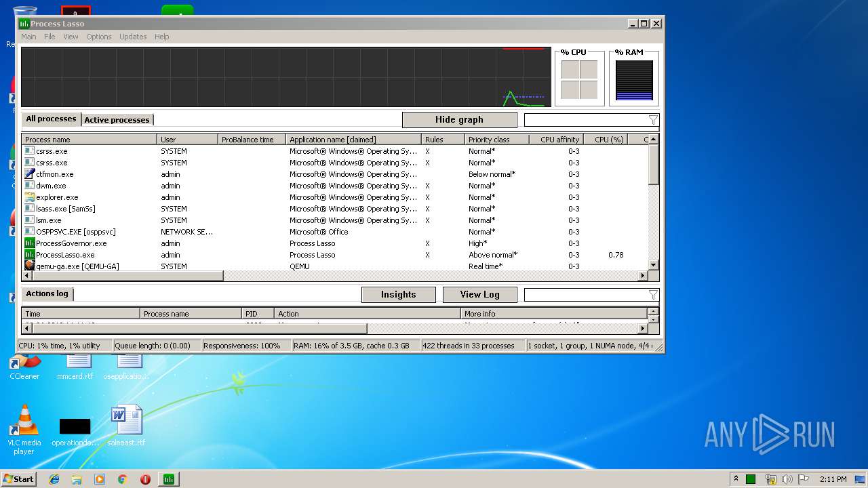The height and width of the screenshot is (488, 868).
Task: Sort by the ProBalance time column header
Action: pyautogui.click(x=252, y=140)
